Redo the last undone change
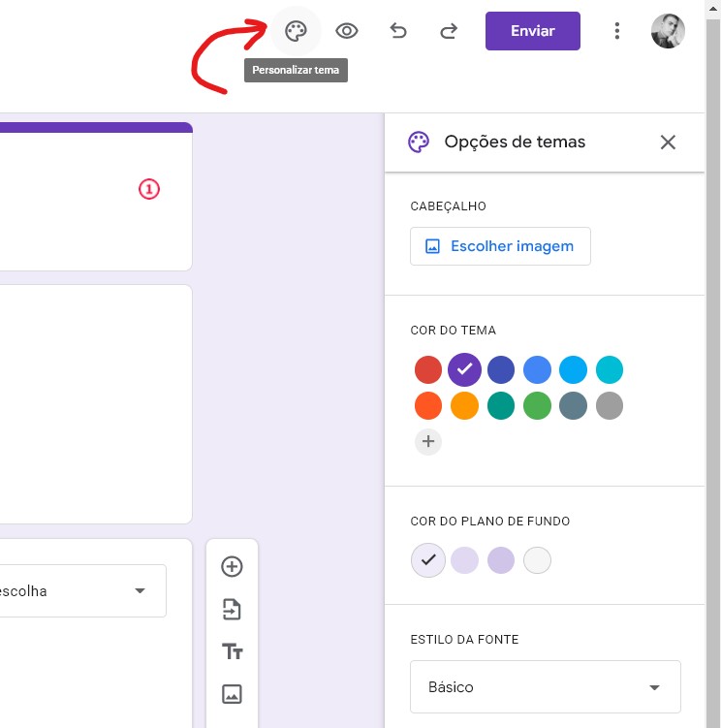Image resolution: width=721 pixels, height=728 pixels. tap(449, 31)
